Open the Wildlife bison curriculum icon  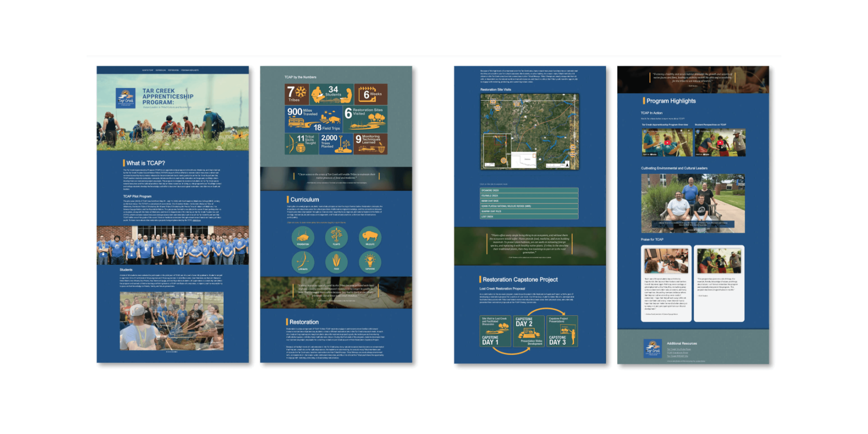(x=370, y=237)
